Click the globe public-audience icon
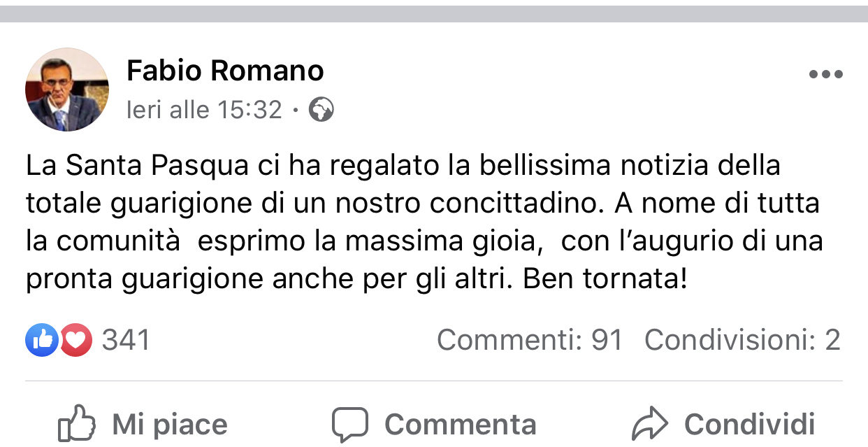Viewport: 868px width, 447px height. pos(321,110)
